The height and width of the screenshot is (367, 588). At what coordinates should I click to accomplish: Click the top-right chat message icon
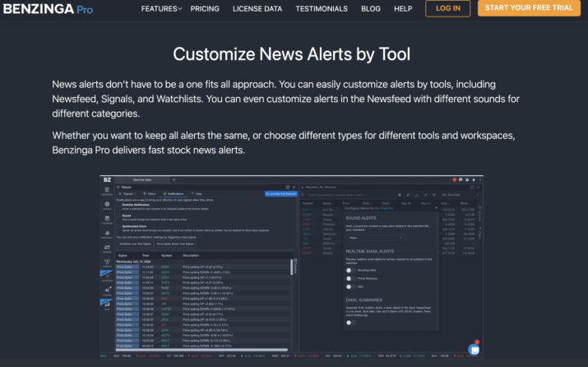pos(461,179)
